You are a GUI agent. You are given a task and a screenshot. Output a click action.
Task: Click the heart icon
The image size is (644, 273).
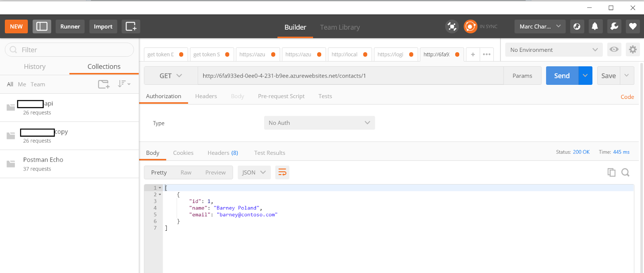[633, 27]
